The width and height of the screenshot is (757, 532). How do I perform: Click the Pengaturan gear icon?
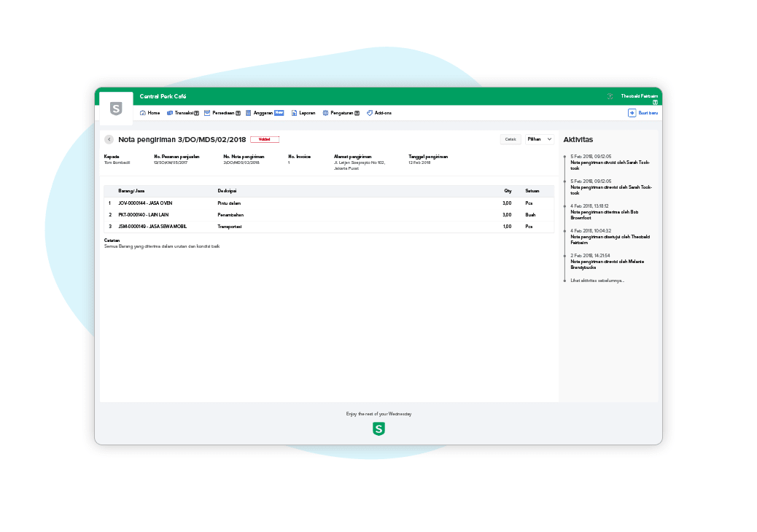pyautogui.click(x=325, y=113)
